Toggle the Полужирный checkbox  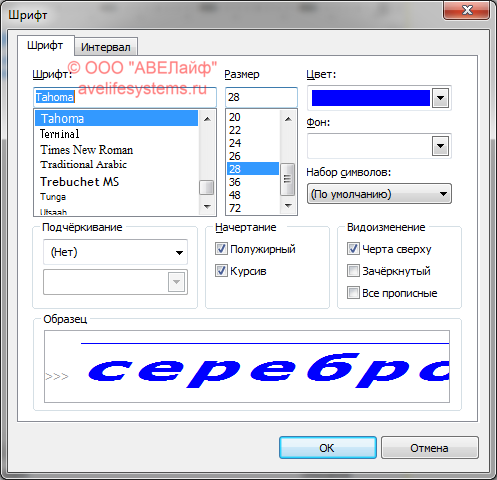221,249
